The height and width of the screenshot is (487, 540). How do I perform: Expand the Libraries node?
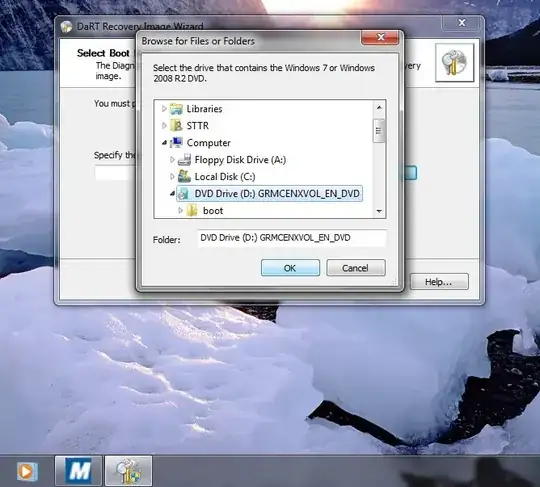click(164, 109)
